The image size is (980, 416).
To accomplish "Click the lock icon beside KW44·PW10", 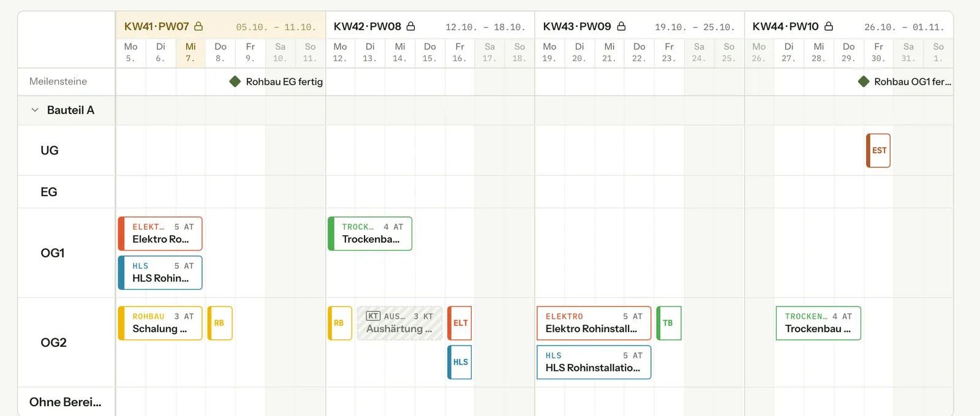I will click(x=829, y=26).
